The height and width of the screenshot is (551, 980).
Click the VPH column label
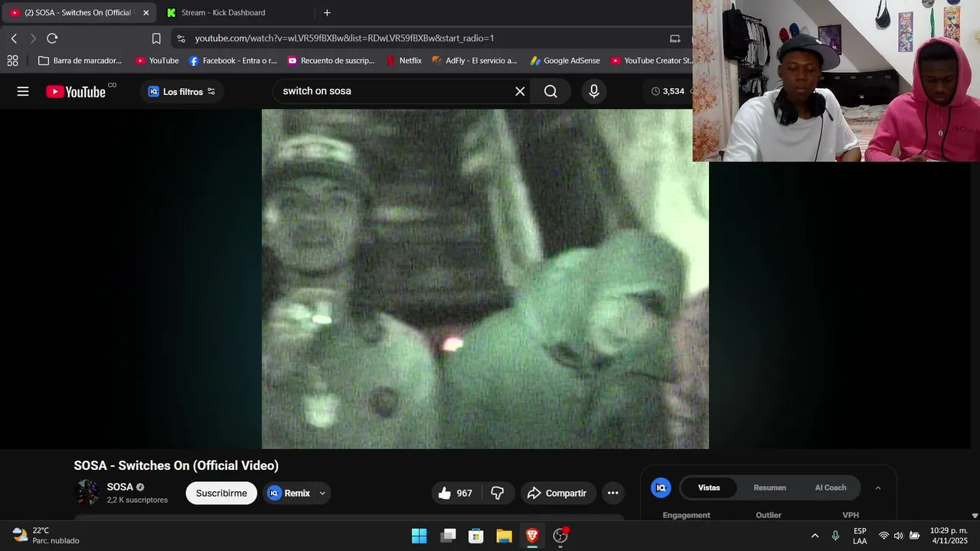point(851,515)
